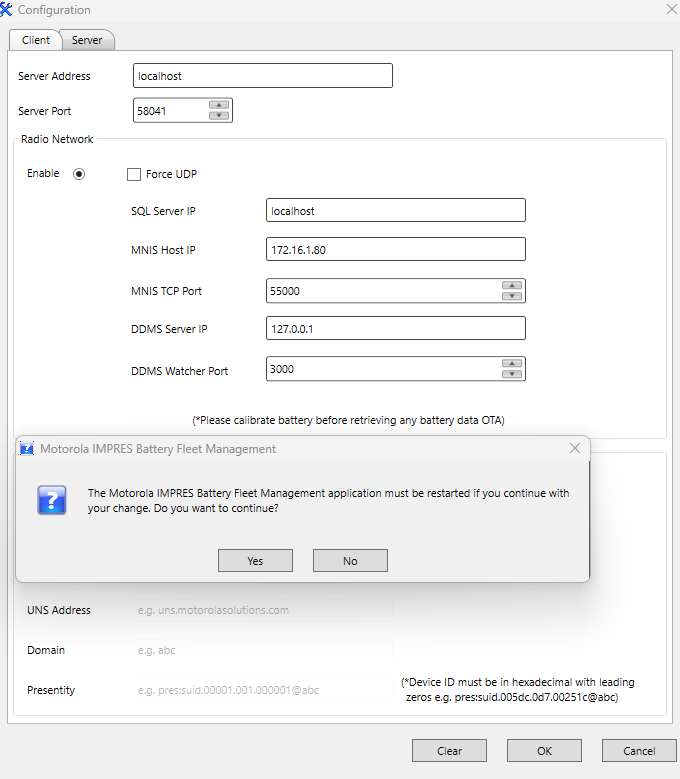Click the Motorola IMPRES dialog title icon
Viewport: 680px width, 779px height.
coord(27,449)
